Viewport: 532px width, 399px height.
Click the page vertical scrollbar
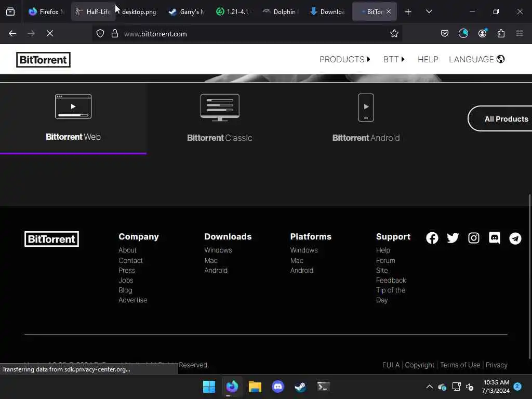click(530, 276)
